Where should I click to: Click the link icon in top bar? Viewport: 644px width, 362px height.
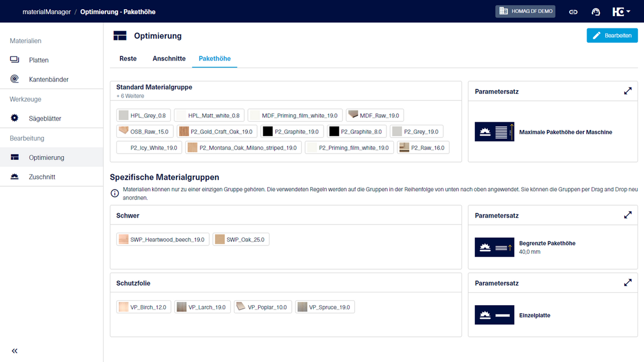(x=573, y=11)
